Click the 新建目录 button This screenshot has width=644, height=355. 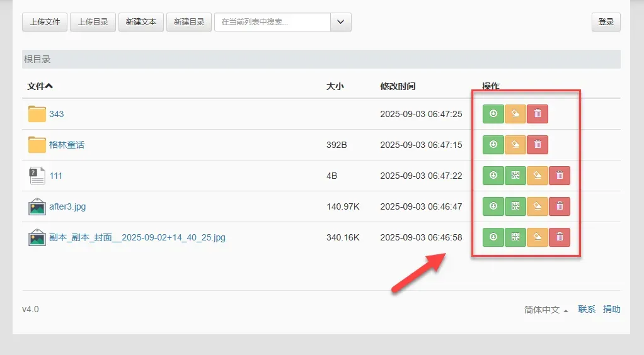click(x=189, y=22)
